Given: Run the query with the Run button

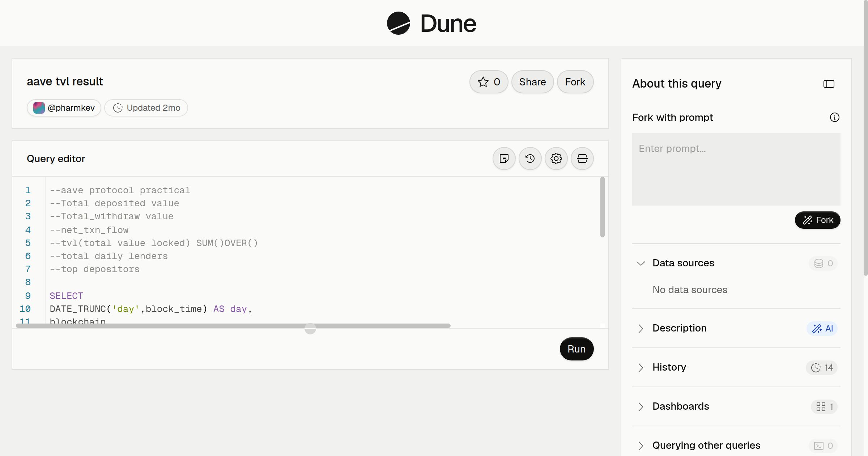Looking at the screenshot, I should click(576, 349).
